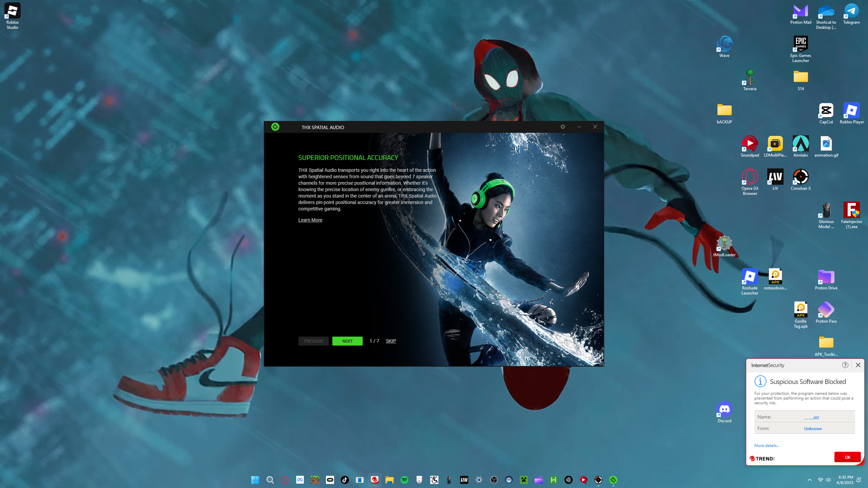The width and height of the screenshot is (868, 488).
Task: Select the bACKUP folder
Action: tap(724, 113)
